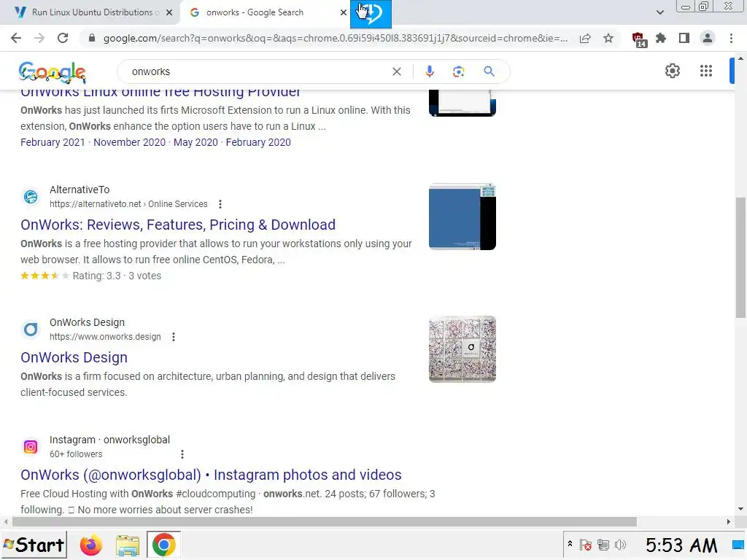Open OnWorks (@onworksglobal) Instagram result
The height and width of the screenshot is (560, 747).
pos(211,475)
